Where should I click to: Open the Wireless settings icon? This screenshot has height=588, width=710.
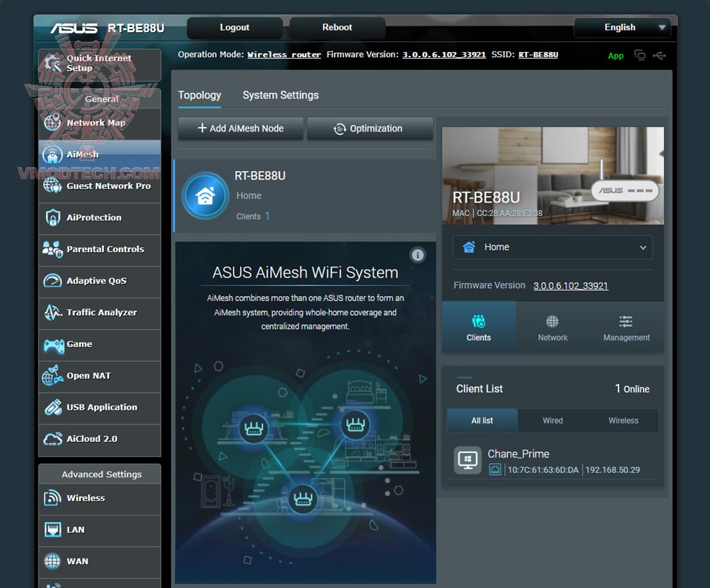tap(53, 498)
